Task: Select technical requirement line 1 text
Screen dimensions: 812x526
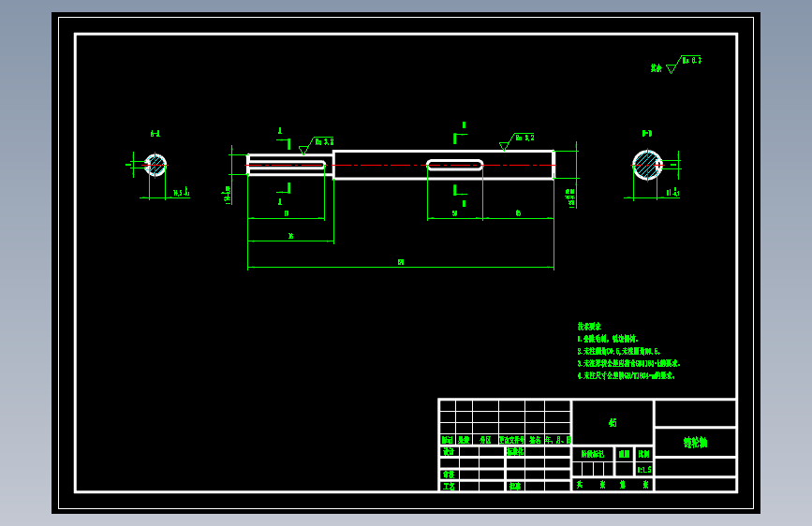Action: tap(608, 339)
